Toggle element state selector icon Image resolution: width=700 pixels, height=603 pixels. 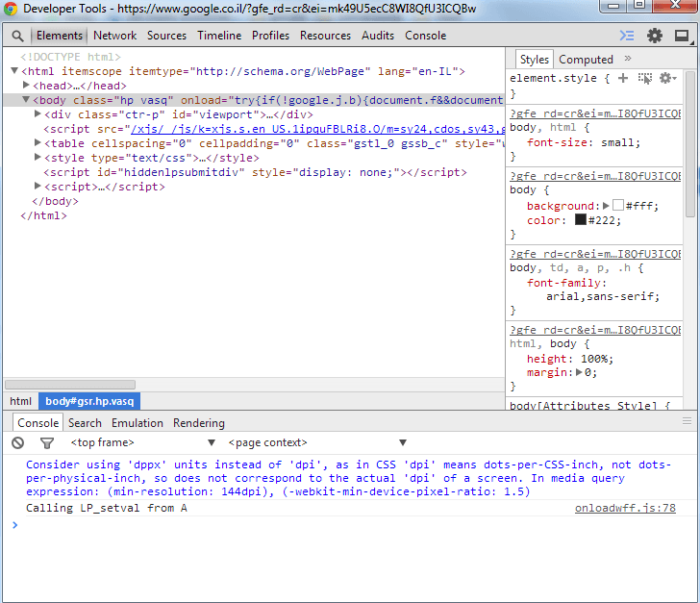(644, 78)
